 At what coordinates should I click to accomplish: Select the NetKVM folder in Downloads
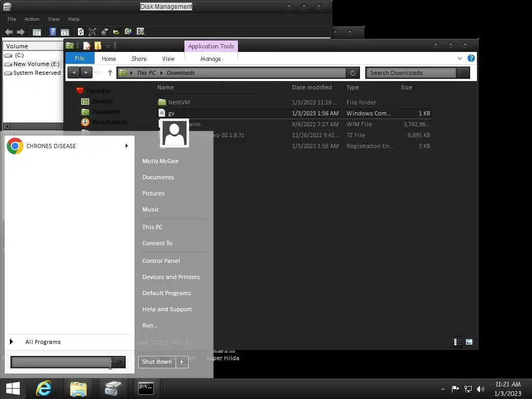[x=179, y=102]
